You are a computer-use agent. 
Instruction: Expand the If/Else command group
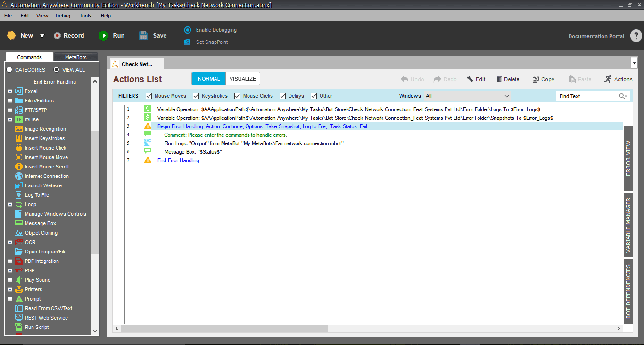coord(10,119)
